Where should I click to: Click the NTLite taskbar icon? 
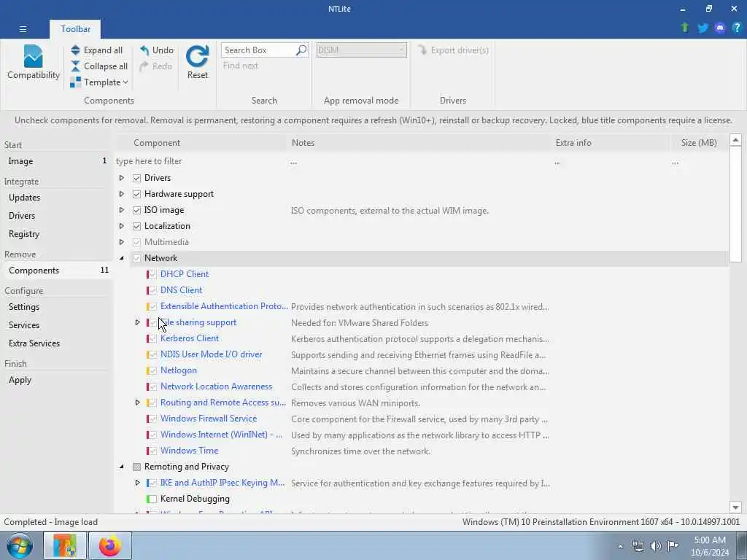65,545
